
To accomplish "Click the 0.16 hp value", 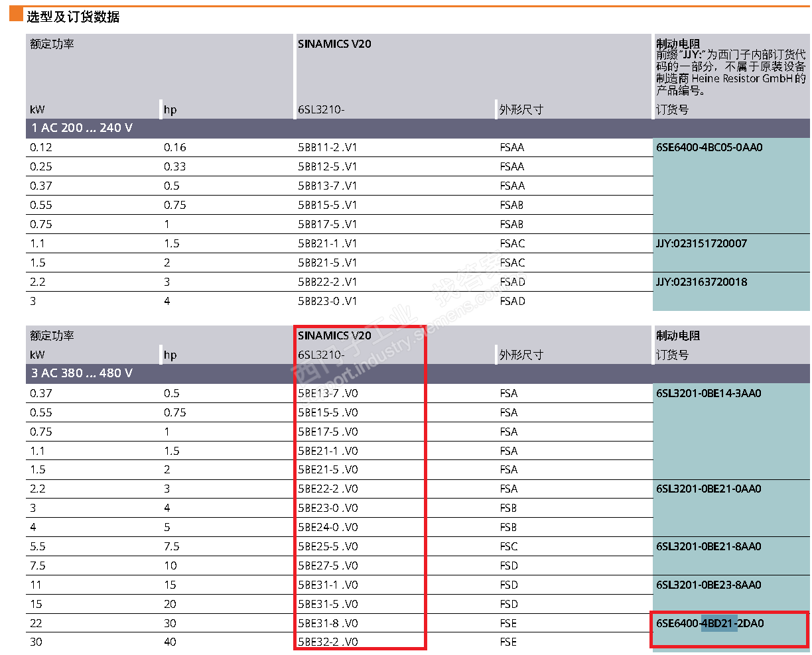I will [175, 147].
